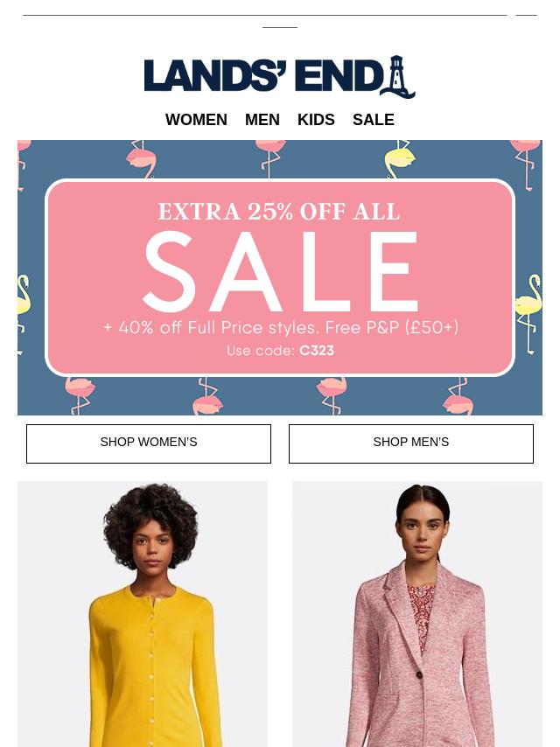Screen dimensions: 560x747
Task: Click the long header line at top
Action: click(265, 15)
